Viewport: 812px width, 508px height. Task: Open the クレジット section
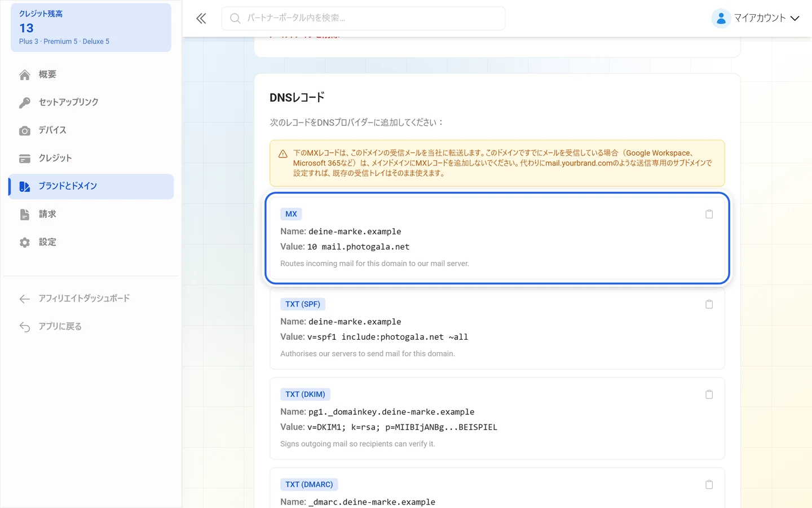91,158
